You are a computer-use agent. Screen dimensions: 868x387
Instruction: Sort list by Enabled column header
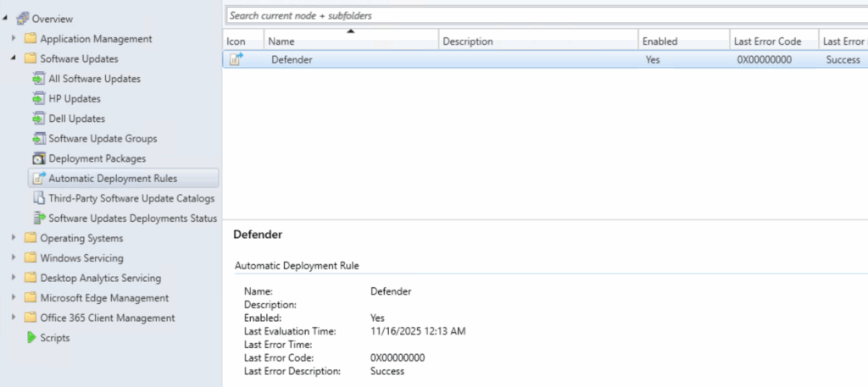[682, 41]
